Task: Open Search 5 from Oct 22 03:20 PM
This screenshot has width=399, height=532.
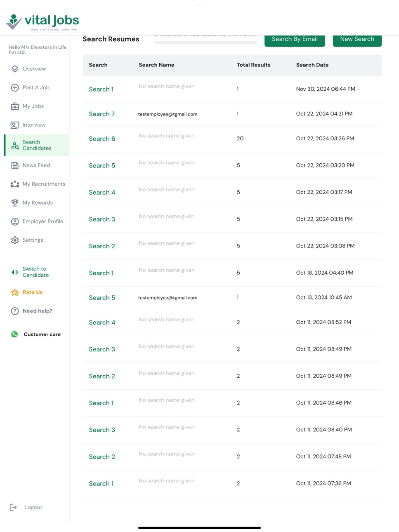Action: click(102, 166)
